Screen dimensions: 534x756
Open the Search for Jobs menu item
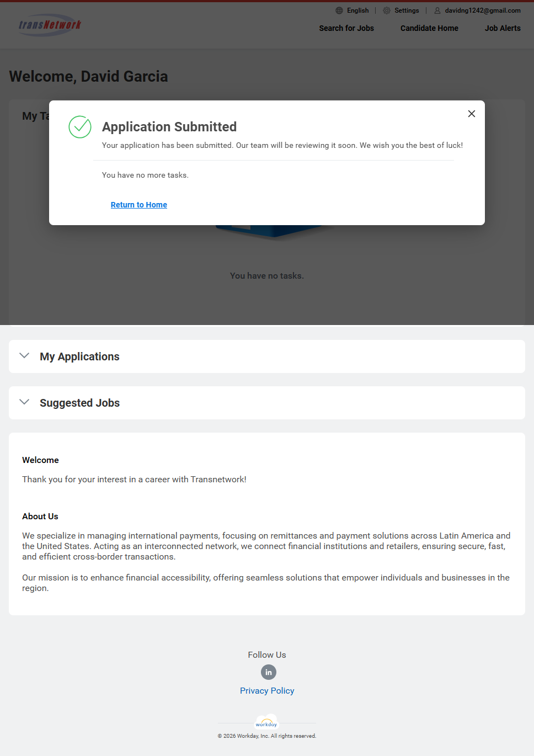(x=346, y=28)
